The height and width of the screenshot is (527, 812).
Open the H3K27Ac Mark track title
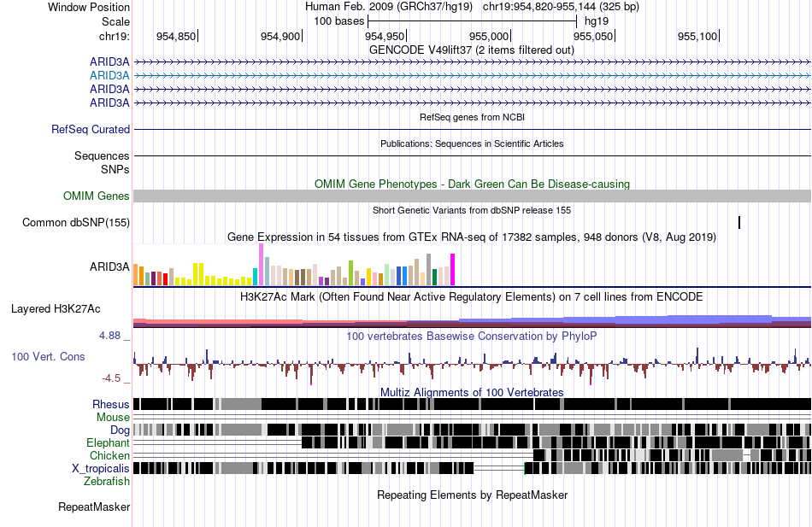(x=471, y=297)
